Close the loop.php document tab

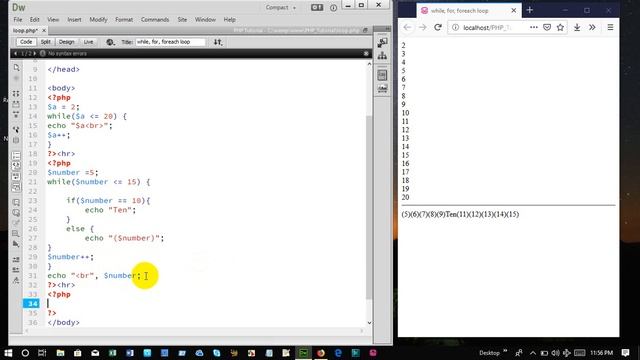(44, 31)
